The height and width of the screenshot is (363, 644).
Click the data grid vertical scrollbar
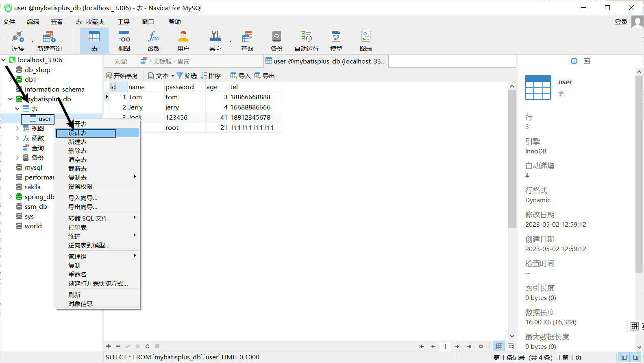[x=512, y=159]
